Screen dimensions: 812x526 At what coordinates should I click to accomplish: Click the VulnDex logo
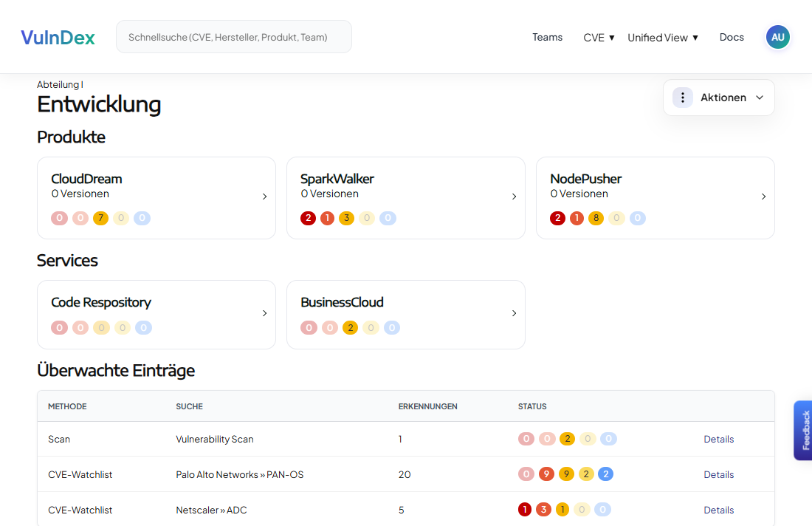(58, 37)
